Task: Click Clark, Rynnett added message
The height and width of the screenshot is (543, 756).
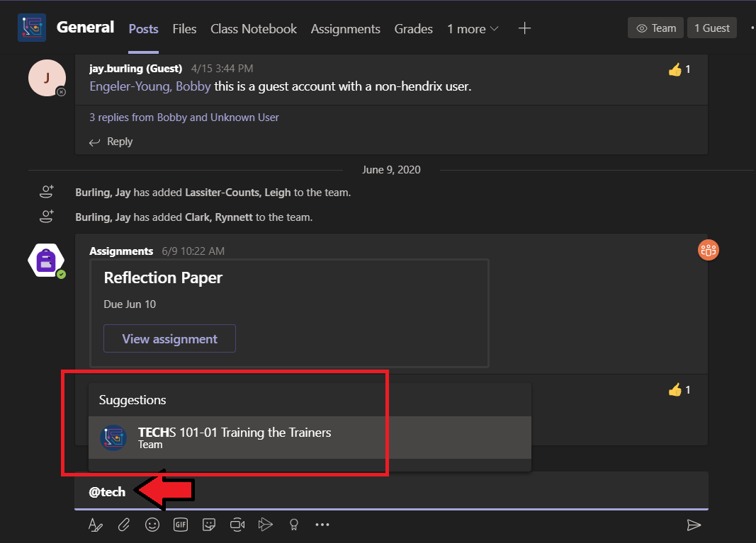Action: (x=194, y=217)
